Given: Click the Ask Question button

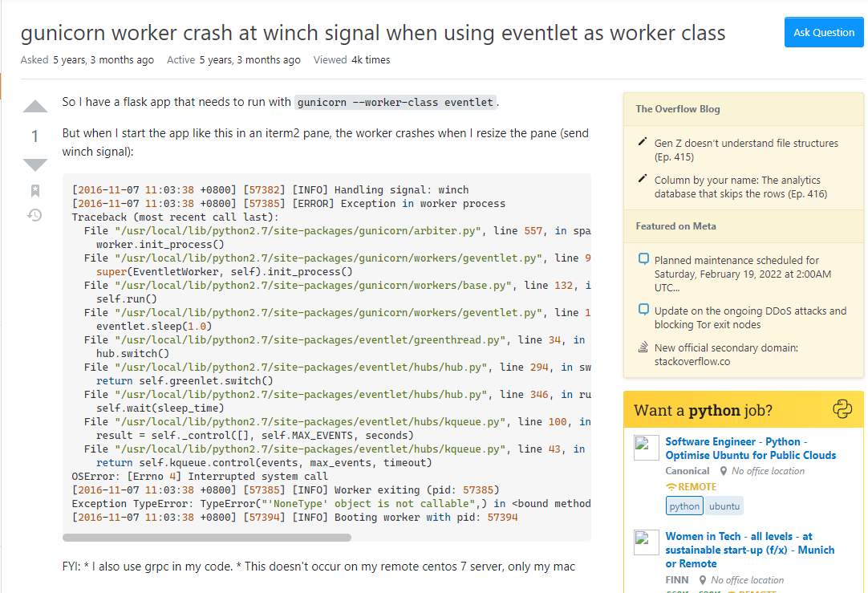Looking at the screenshot, I should point(824,32).
